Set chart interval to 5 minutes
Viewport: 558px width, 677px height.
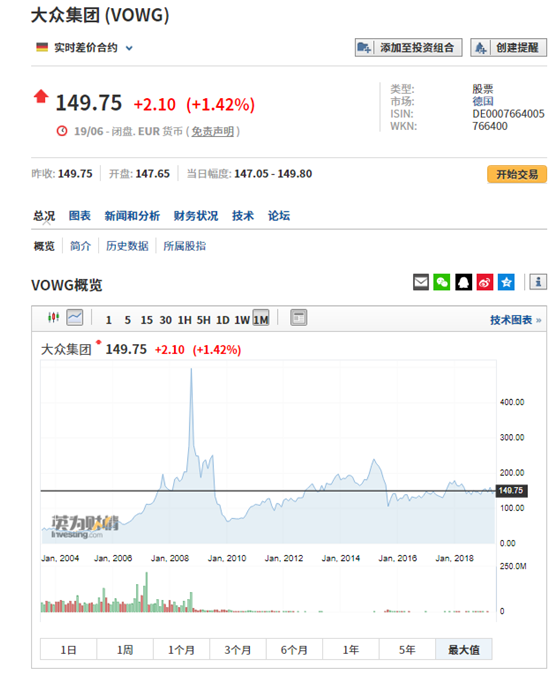click(x=127, y=320)
